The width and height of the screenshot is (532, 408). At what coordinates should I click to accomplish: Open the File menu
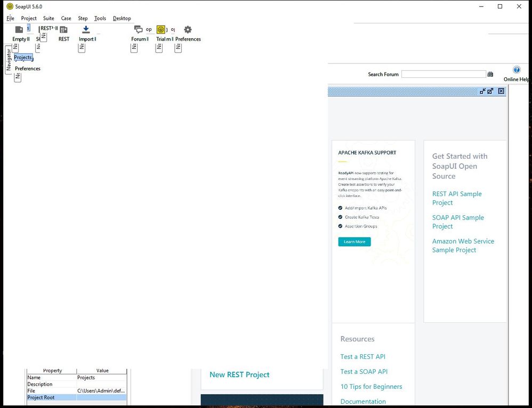[10, 18]
